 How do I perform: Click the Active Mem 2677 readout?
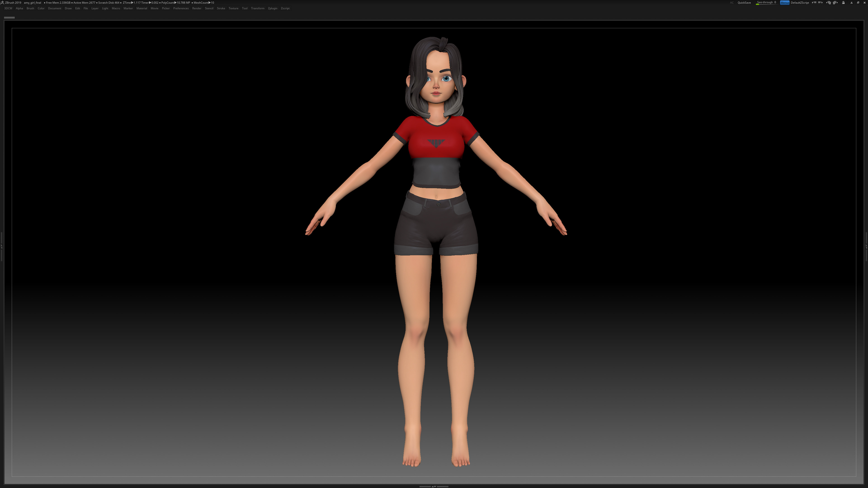[84, 3]
